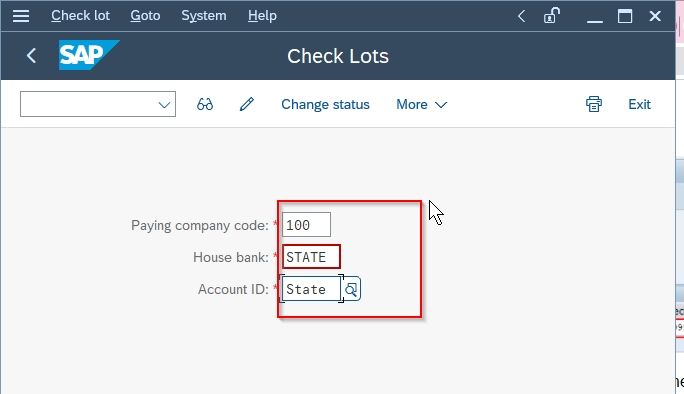Viewport: 684px width, 394px height.
Task: Click the Display glasses icon
Action: [x=205, y=104]
